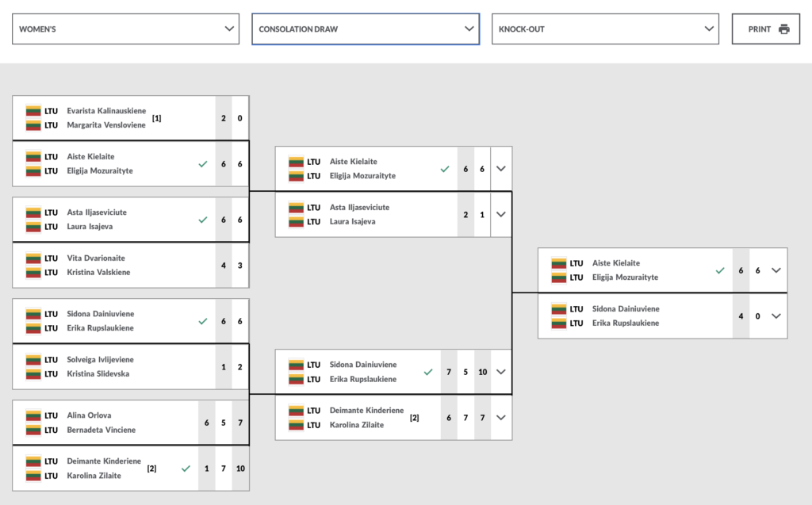Click winner checkmark for Asta Iljaseviciute first round
The height and width of the screenshot is (505, 812).
pos(203,220)
